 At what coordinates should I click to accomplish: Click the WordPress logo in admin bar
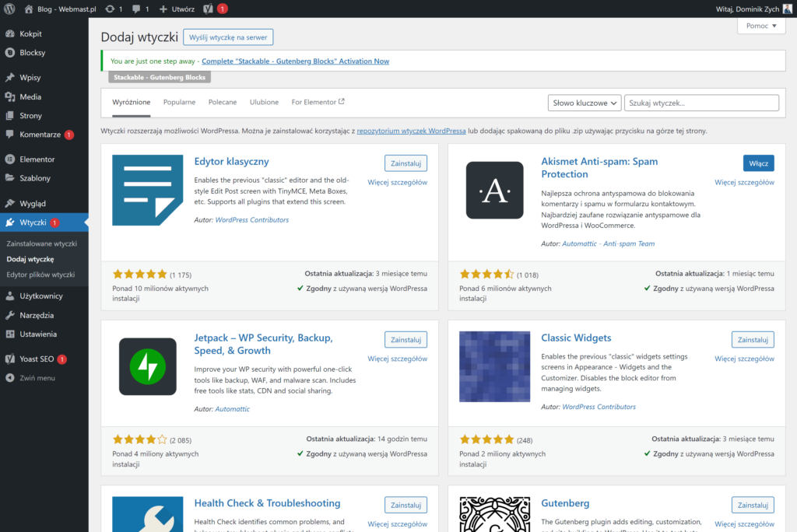tap(10, 9)
